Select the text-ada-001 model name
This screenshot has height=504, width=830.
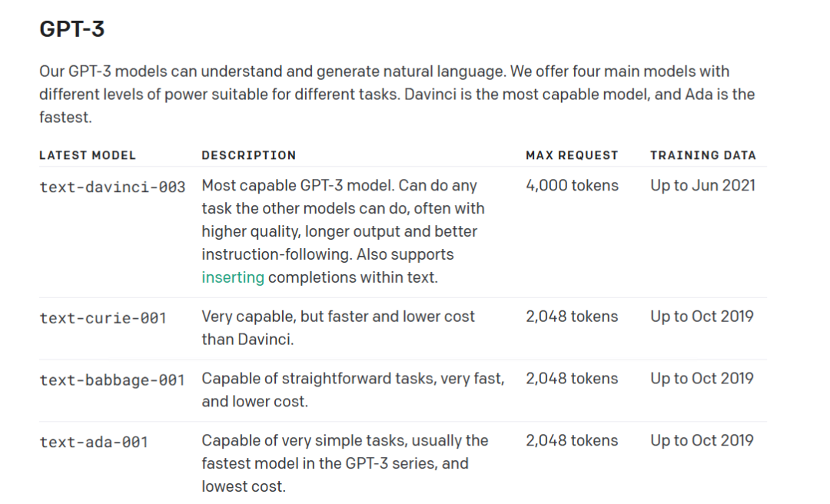tap(94, 442)
